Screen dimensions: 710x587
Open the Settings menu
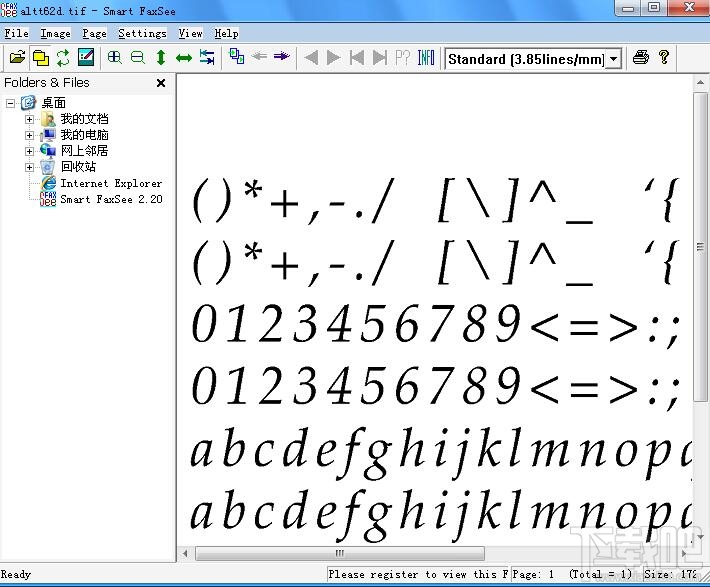pyautogui.click(x=142, y=34)
